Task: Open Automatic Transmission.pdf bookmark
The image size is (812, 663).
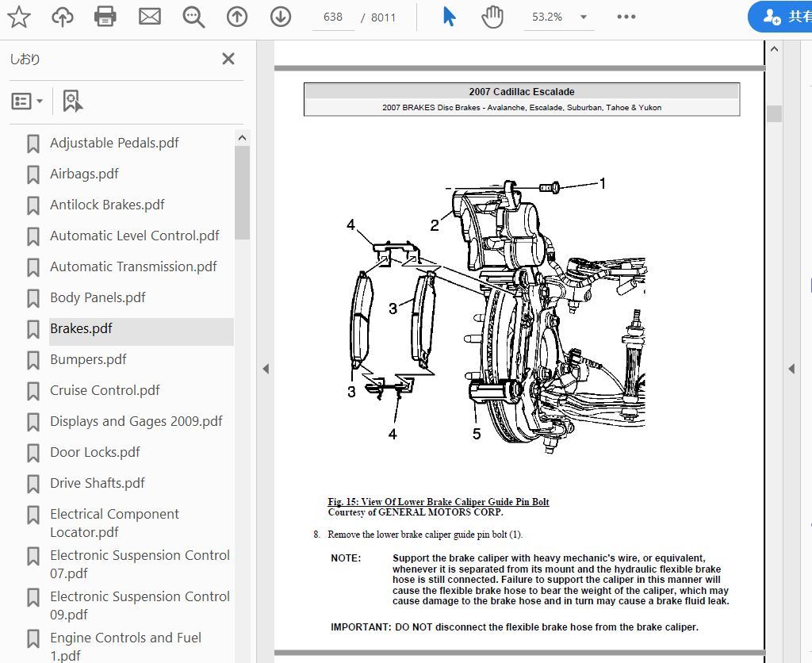Action: click(133, 266)
